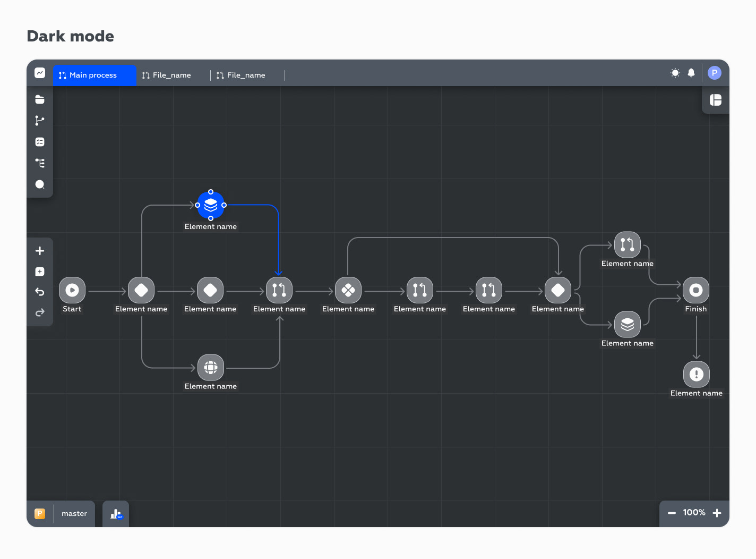The width and height of the screenshot is (756, 559).
Task: Select the Start node
Action: (x=72, y=290)
